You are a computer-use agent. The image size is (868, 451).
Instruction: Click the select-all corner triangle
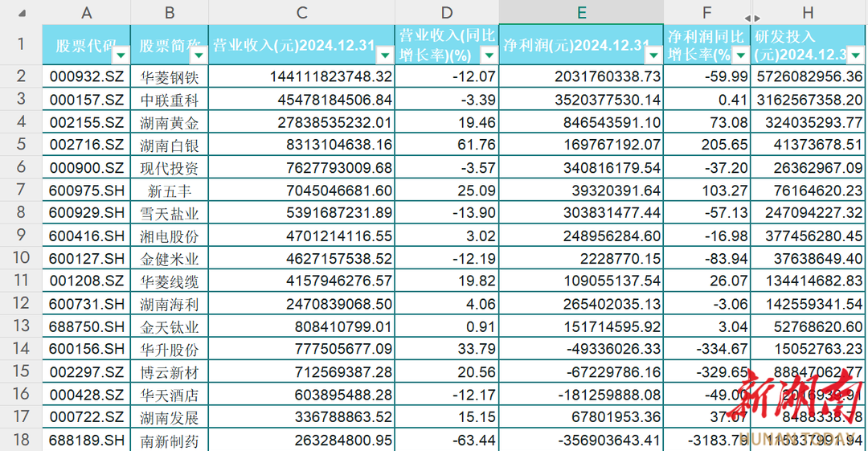(23, 13)
